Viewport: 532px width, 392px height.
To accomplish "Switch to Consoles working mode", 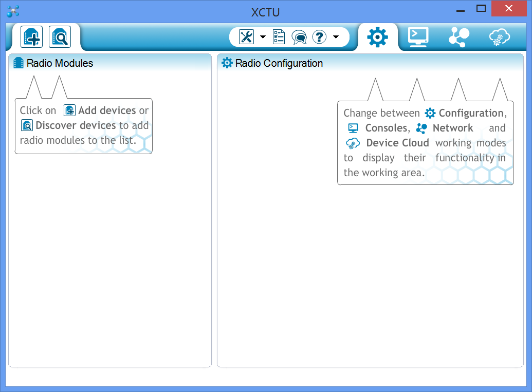I will click(x=418, y=37).
